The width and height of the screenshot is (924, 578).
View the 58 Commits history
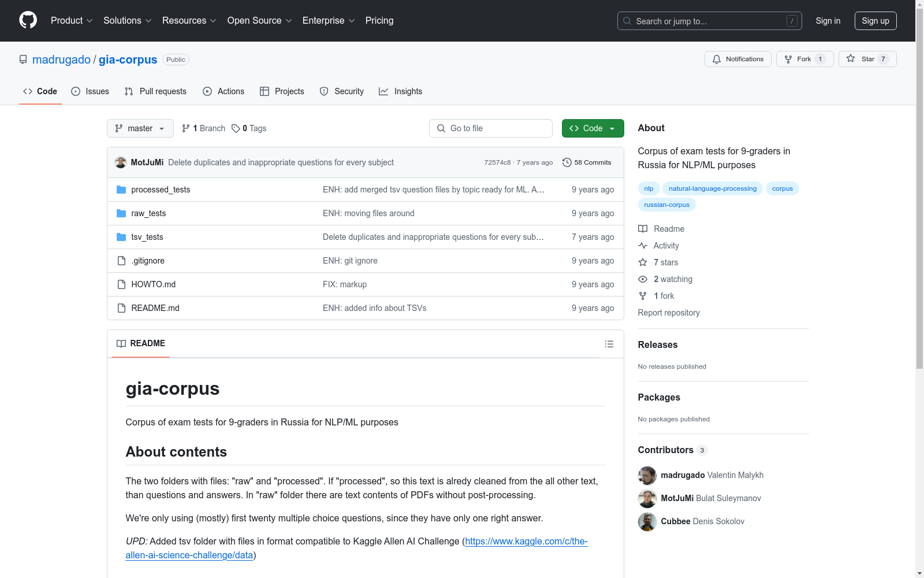click(587, 162)
